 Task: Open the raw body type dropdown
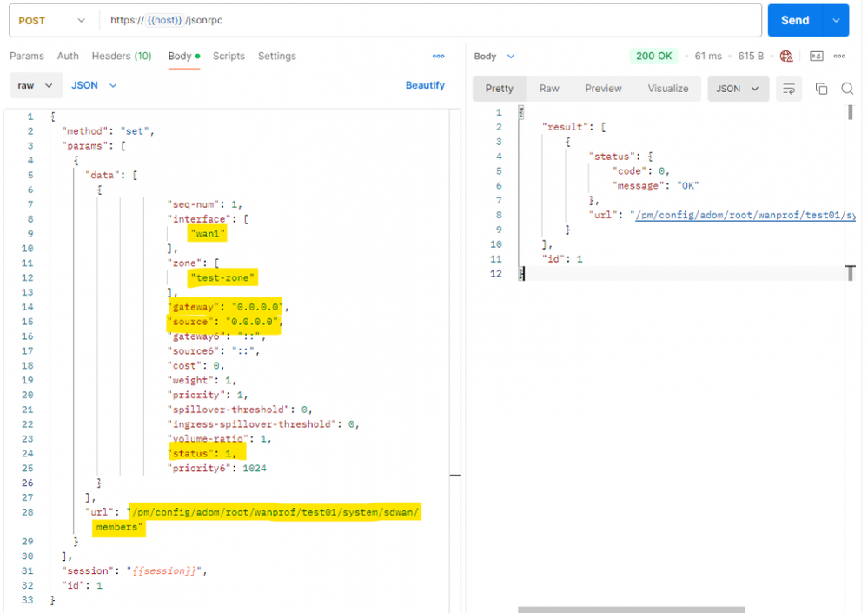tap(36, 86)
